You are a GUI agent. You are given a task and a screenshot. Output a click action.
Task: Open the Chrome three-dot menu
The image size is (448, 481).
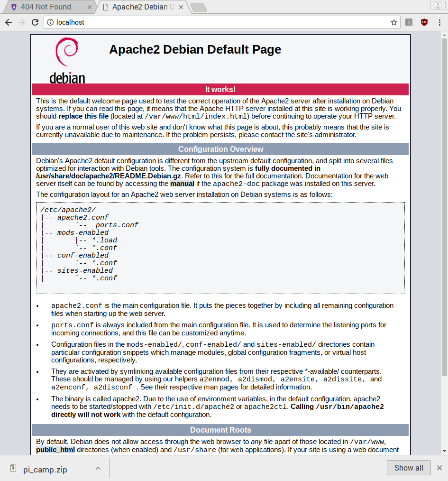pos(439,22)
